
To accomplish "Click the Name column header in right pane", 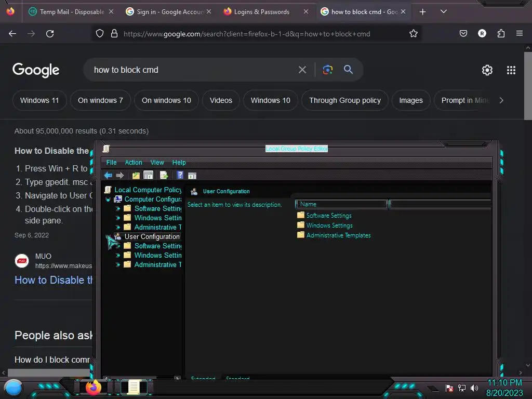I will coord(341,204).
